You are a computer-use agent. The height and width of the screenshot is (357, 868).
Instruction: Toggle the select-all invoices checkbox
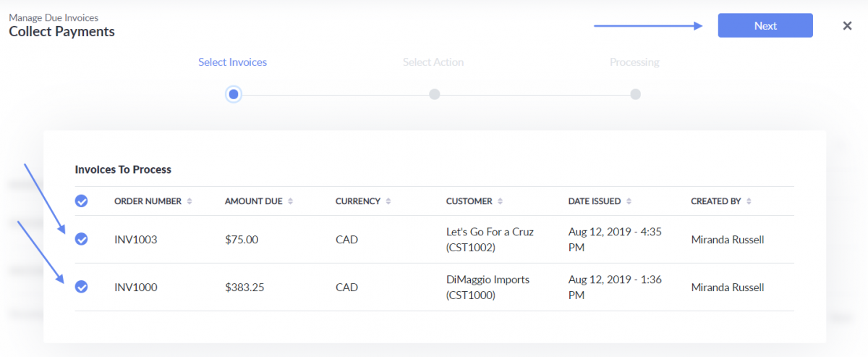point(82,201)
